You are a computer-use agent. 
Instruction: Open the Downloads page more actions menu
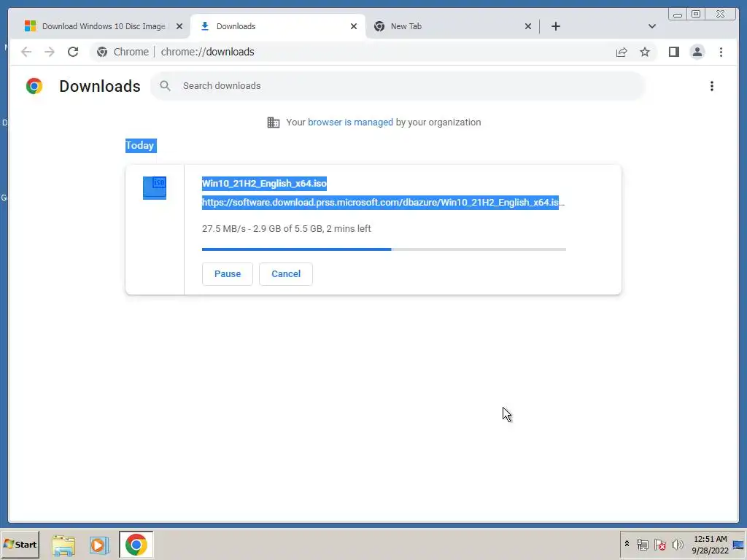(x=712, y=86)
